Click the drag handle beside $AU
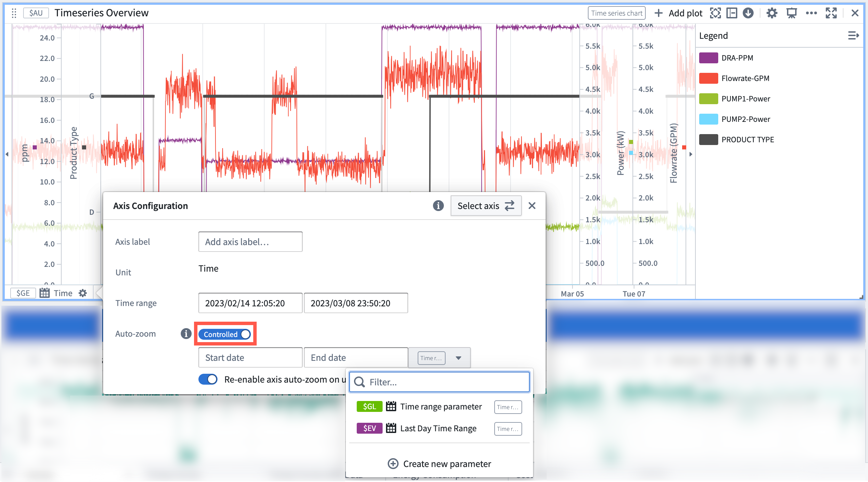The height and width of the screenshot is (482, 868). 14,13
